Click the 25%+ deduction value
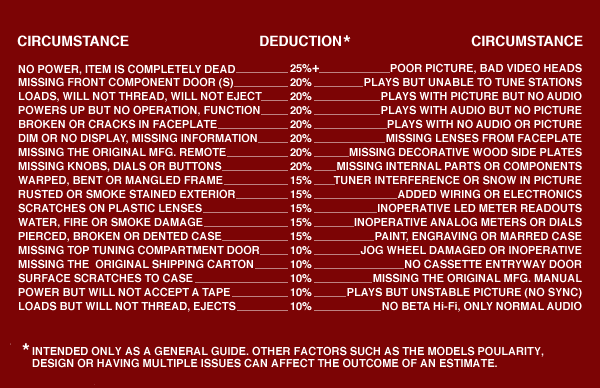Screen dimensions: 600x388 coord(304,68)
